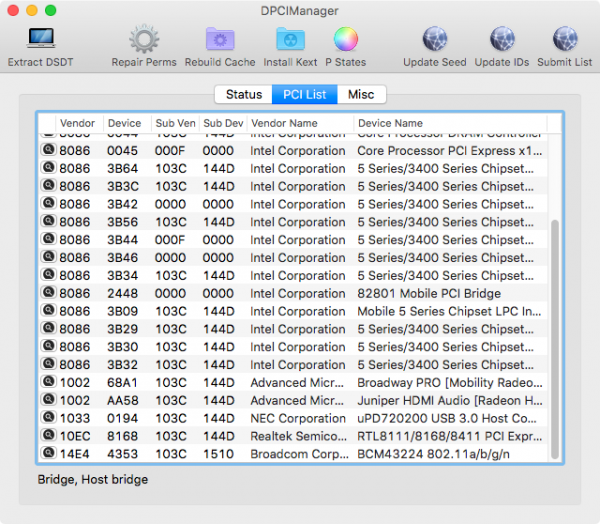
Task: Click the Update IDs globe icon
Action: (x=502, y=40)
